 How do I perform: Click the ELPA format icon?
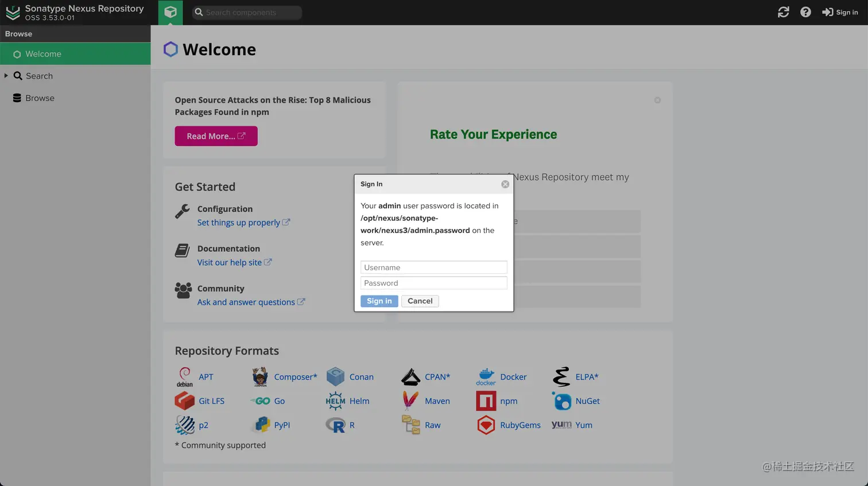pyautogui.click(x=561, y=377)
